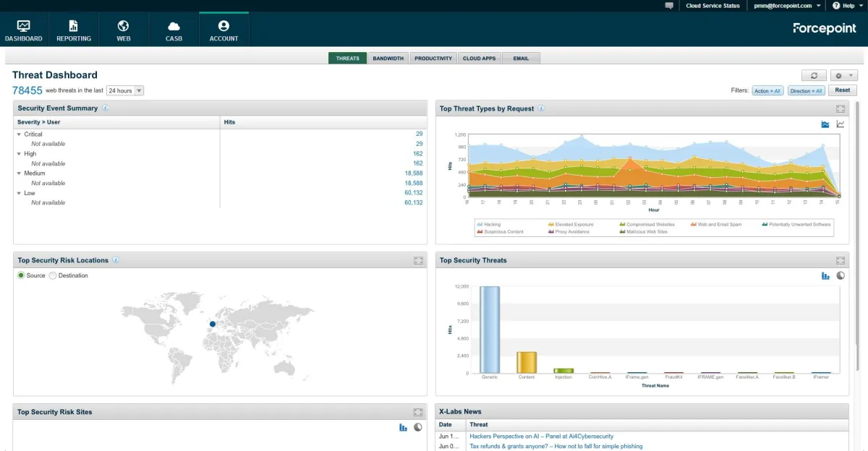Switch Top Security Threats to pie chart view
The height and width of the screenshot is (451, 868).
click(840, 275)
